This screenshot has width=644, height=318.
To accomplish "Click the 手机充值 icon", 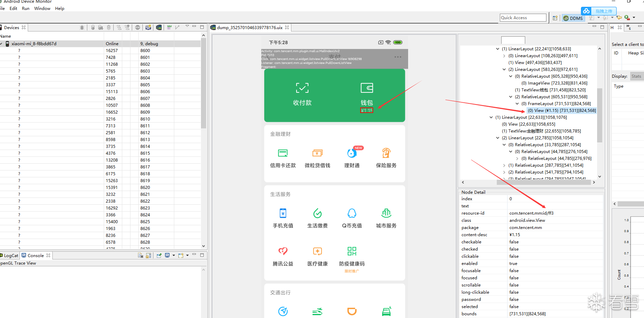I will (x=283, y=213).
